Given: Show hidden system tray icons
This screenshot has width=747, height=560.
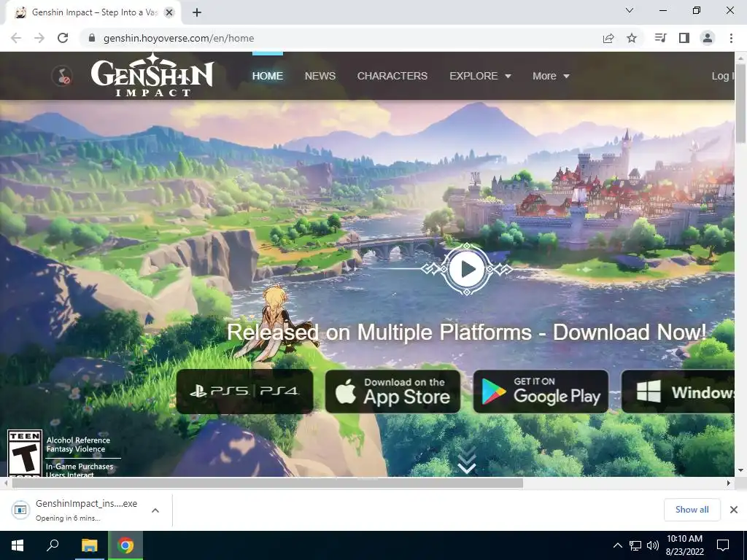Looking at the screenshot, I should point(617,545).
